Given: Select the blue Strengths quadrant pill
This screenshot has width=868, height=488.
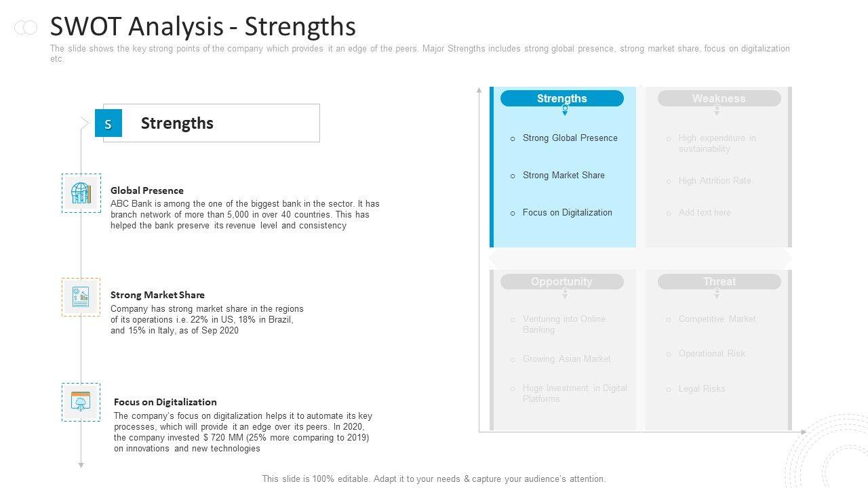Looking at the screenshot, I should (561, 98).
